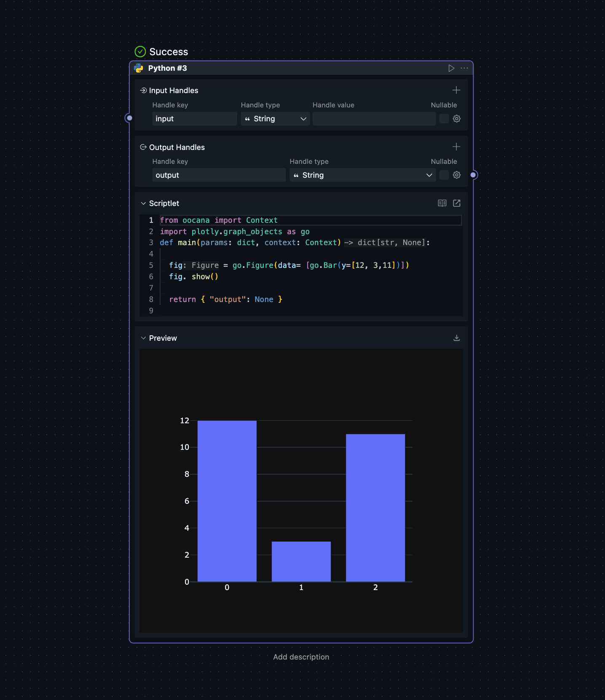Open Scriptlet in external editor
605x700 pixels.
(457, 203)
